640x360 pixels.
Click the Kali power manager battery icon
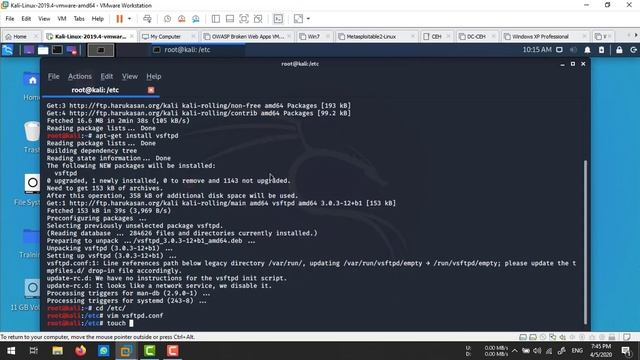point(601,50)
